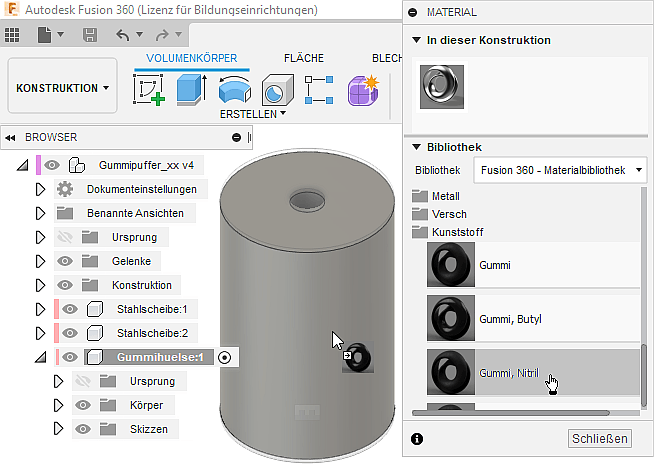Hide the Skizzen folder
654x465 pixels.
pyautogui.click(x=83, y=429)
